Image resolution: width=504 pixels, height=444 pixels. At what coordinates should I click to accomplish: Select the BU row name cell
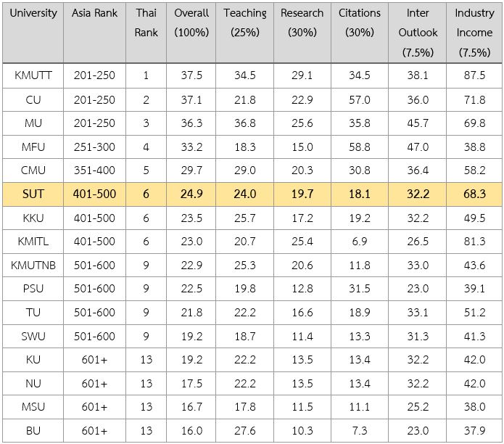(33, 431)
